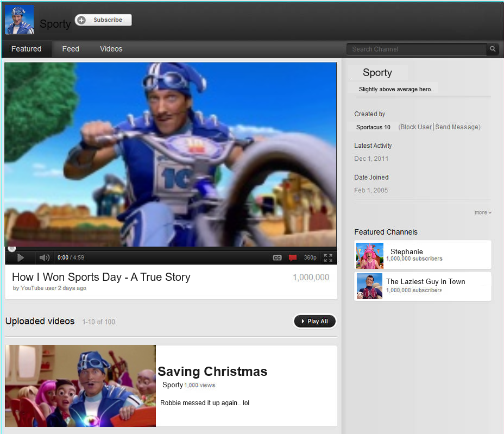Click the search magnifier icon

[493, 49]
